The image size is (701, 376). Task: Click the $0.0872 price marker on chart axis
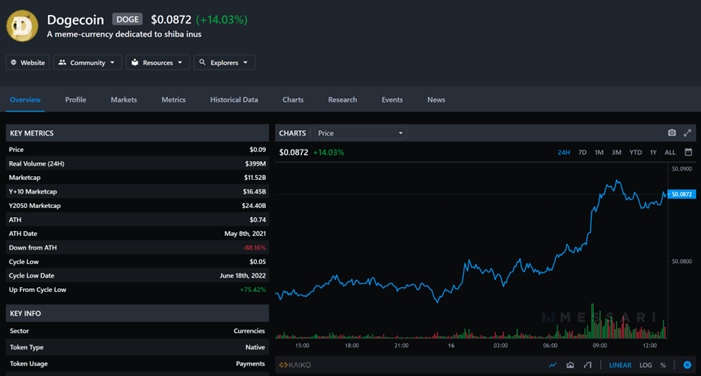click(x=682, y=194)
